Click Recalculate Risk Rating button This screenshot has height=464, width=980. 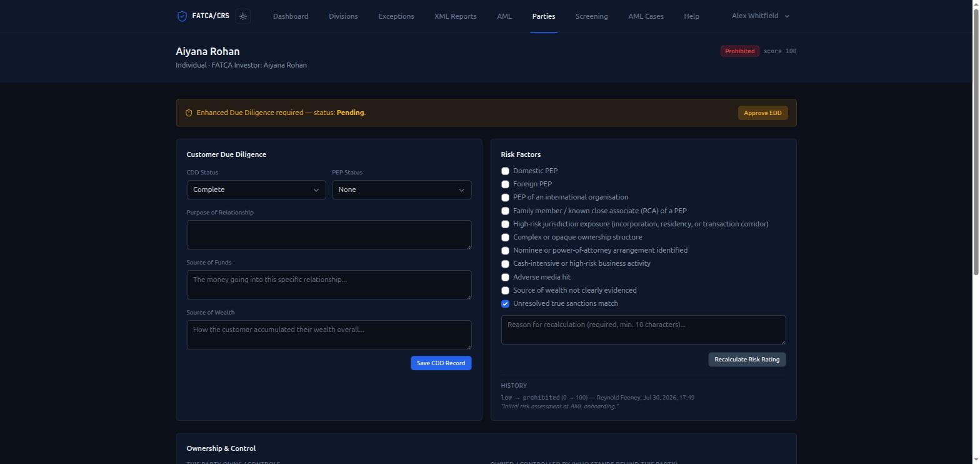tap(747, 360)
